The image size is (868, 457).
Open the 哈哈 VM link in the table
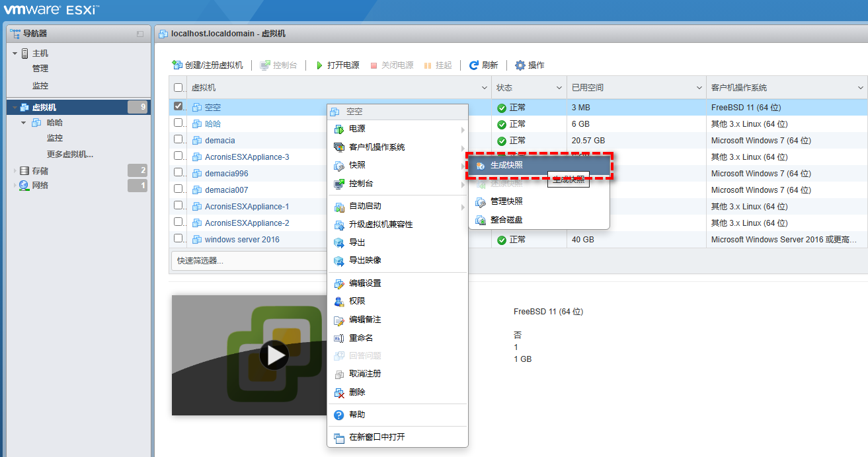[213, 123]
